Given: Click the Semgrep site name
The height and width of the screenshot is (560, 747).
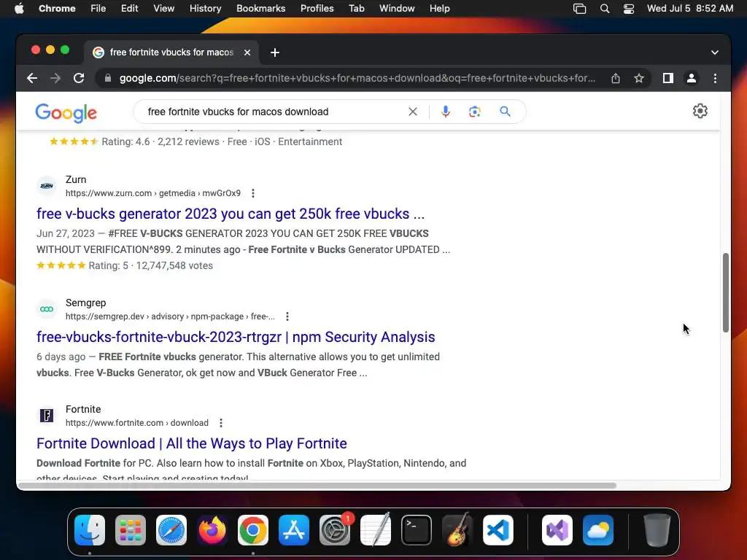Looking at the screenshot, I should [x=86, y=303].
